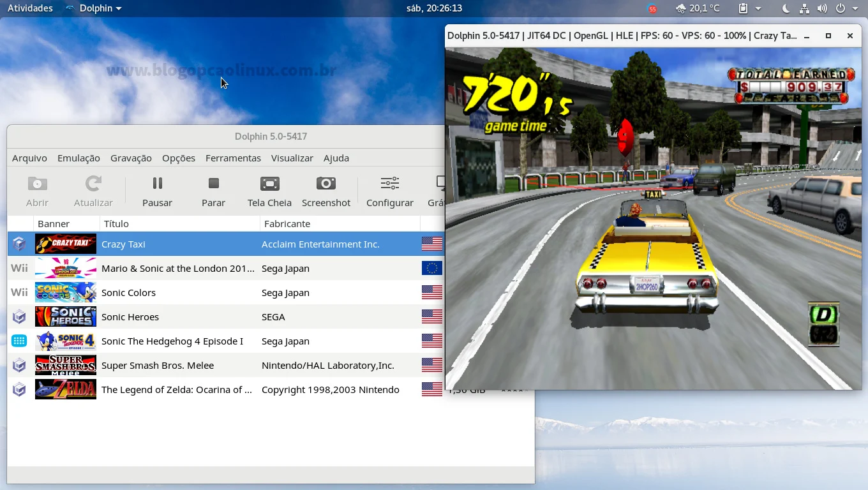Image resolution: width=868 pixels, height=490 pixels.
Task: Open the Ferramentas menu
Action: click(233, 158)
